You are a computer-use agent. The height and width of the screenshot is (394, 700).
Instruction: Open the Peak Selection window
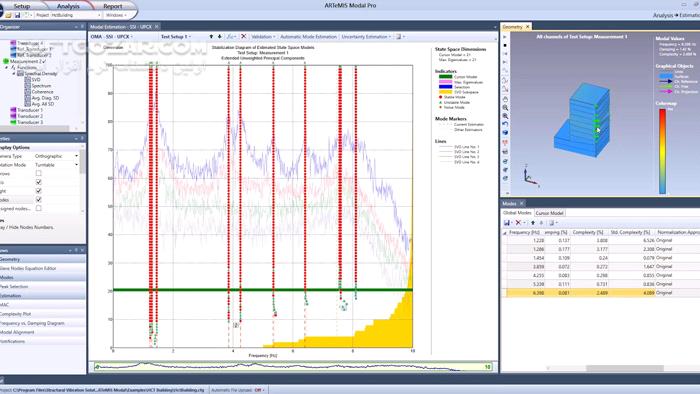pos(14,286)
